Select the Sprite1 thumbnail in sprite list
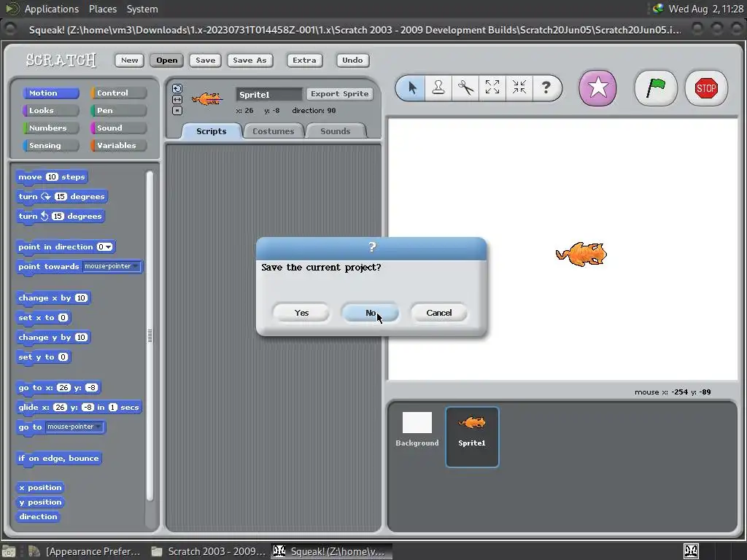Screen dimensions: 747x560 click(x=472, y=437)
